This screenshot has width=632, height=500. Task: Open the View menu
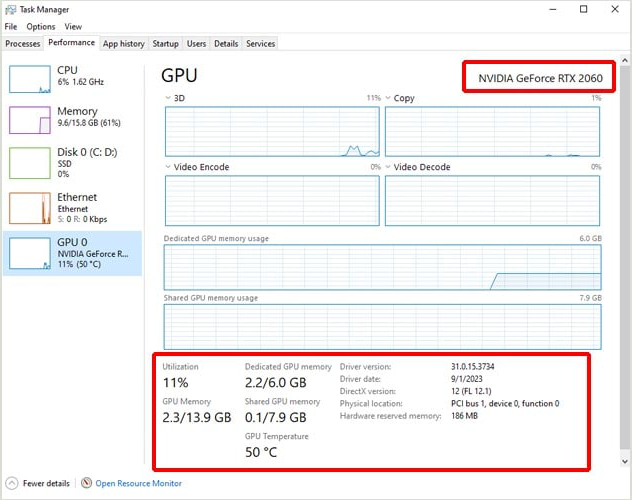click(x=73, y=27)
